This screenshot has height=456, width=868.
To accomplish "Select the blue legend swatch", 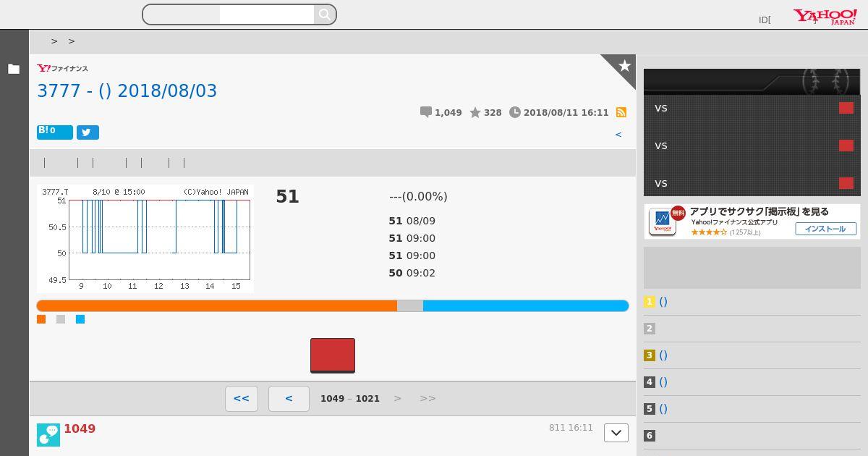I will coord(80,319).
